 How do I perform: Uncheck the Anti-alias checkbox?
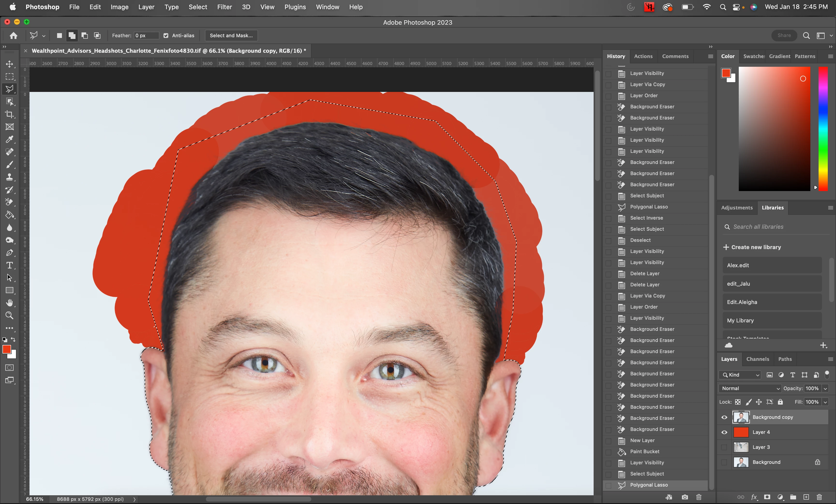pyautogui.click(x=166, y=36)
